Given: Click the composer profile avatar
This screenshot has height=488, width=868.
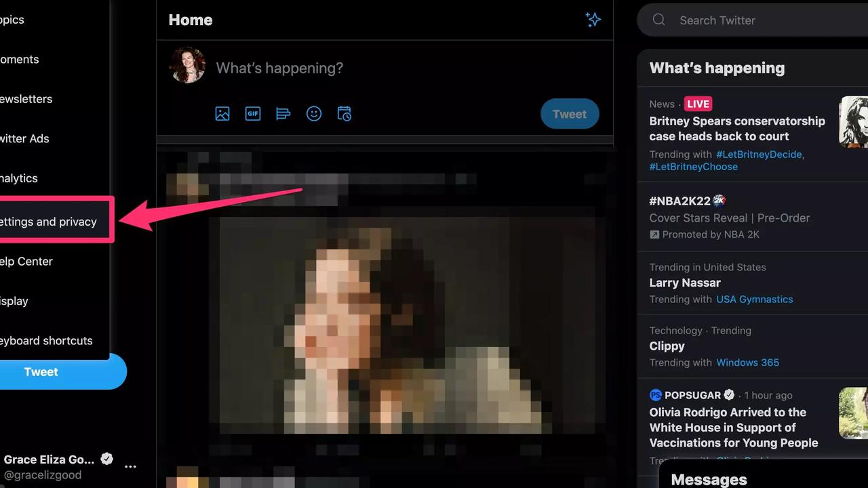Looking at the screenshot, I should [187, 65].
